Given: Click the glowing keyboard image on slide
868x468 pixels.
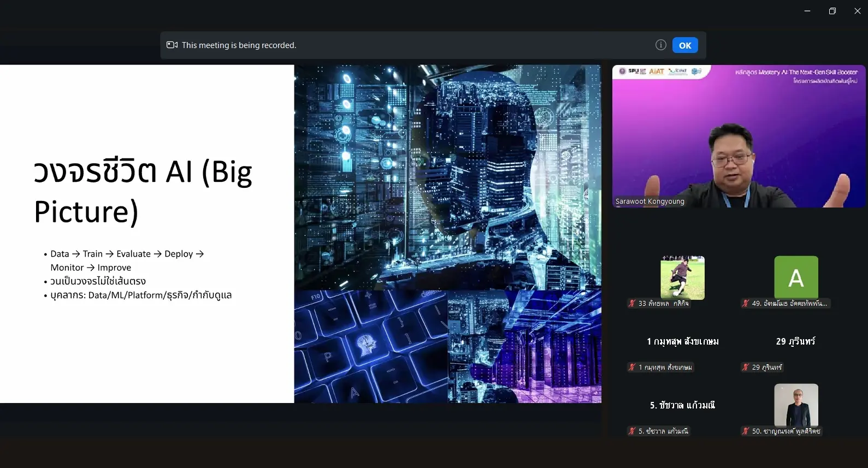Looking at the screenshot, I should tap(370, 347).
